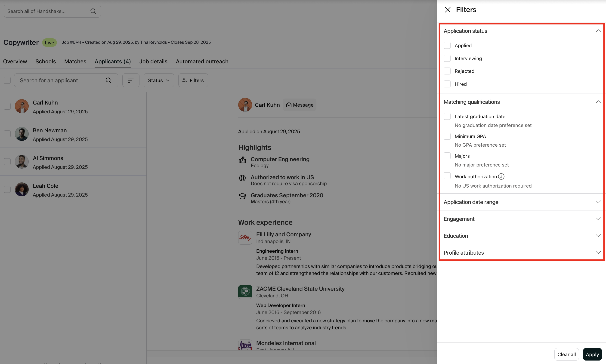Click the Handshake search magnifier icon
Image resolution: width=606 pixels, height=364 pixels.
coord(93,11)
